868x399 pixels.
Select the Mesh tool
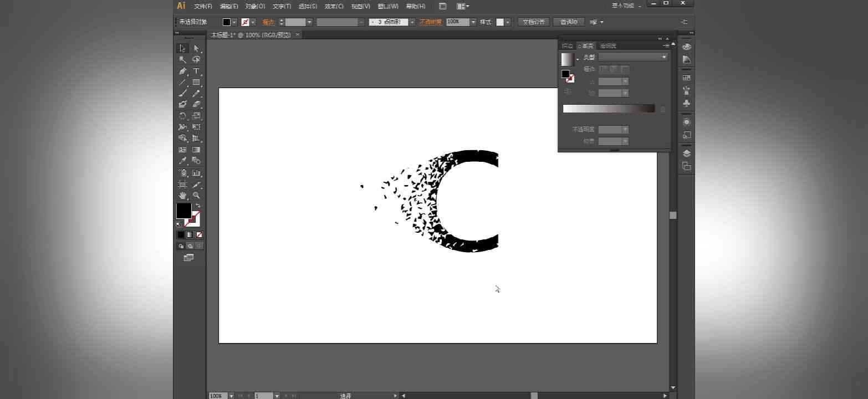click(x=182, y=150)
